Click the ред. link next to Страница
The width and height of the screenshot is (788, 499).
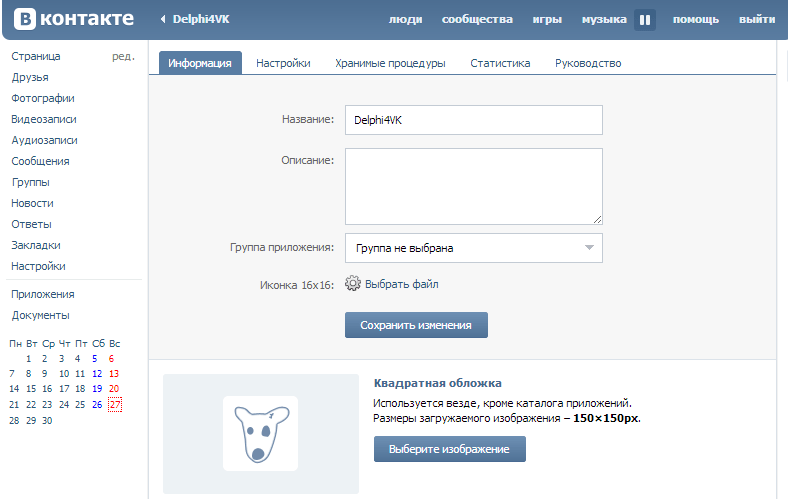point(123,56)
